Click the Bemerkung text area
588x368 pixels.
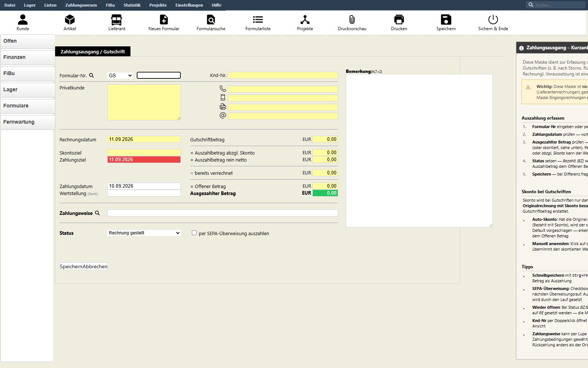tap(419, 151)
